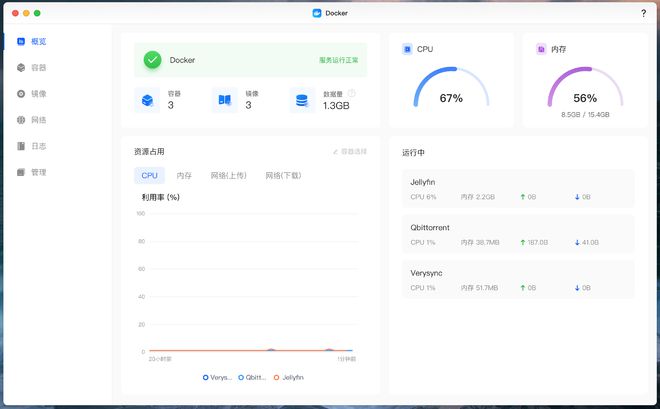Click Qbittorrent download arrow icon

[577, 242]
